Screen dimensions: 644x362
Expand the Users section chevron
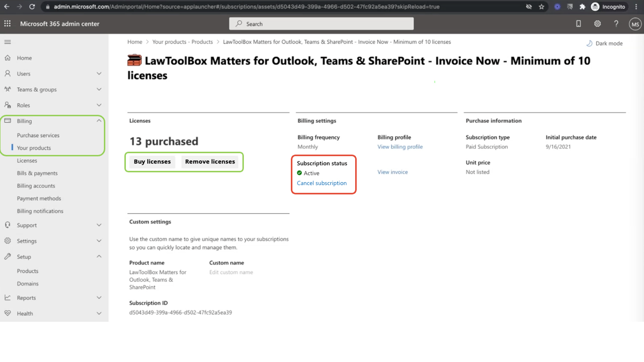click(99, 73)
